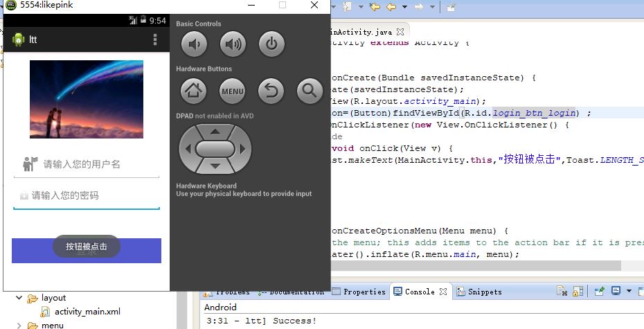Click the DPAD center button

coord(215,149)
